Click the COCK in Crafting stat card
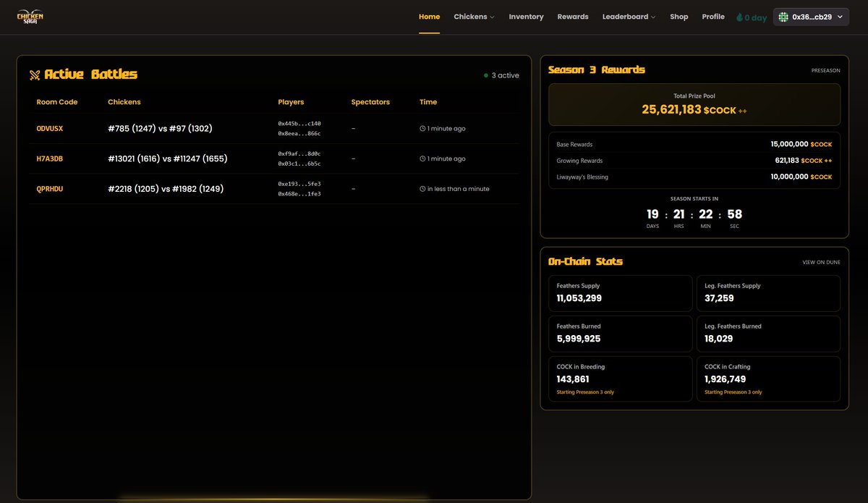 coord(768,379)
